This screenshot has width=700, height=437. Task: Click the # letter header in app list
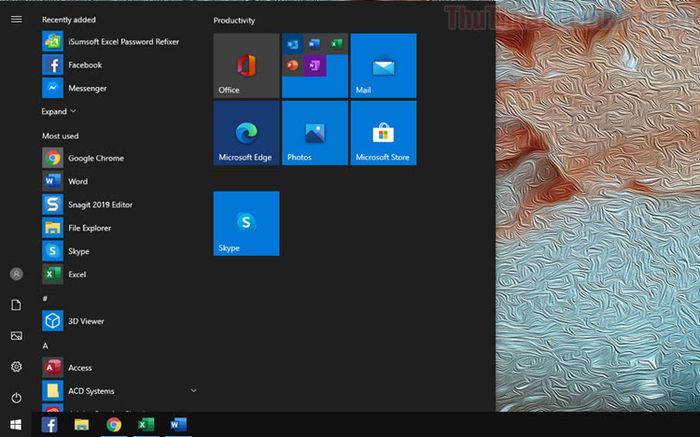[45, 298]
